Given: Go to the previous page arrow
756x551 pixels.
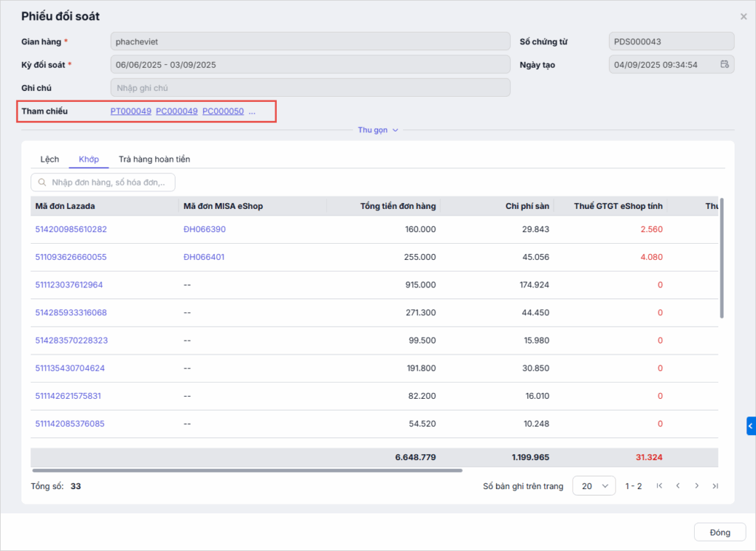Looking at the screenshot, I should [678, 486].
